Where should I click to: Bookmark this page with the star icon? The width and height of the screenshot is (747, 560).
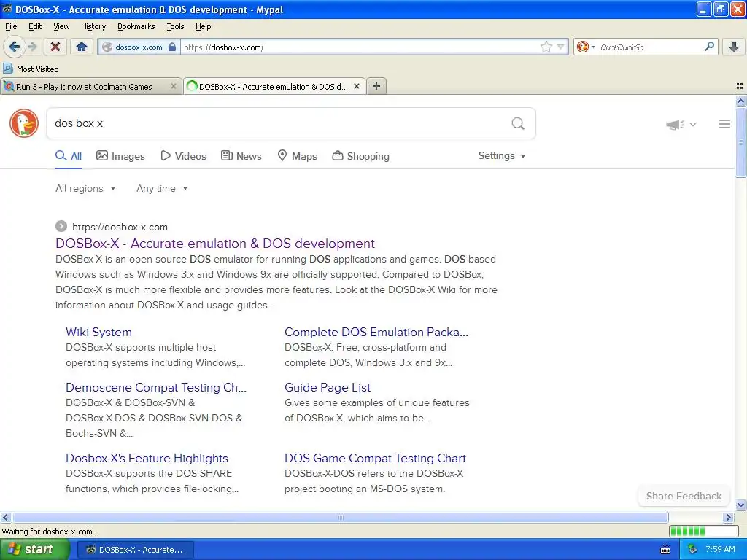point(546,47)
